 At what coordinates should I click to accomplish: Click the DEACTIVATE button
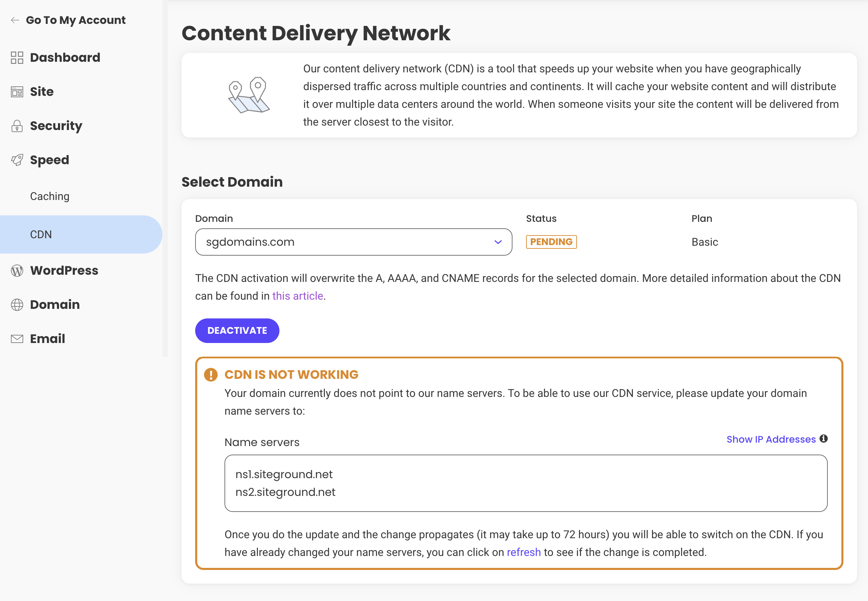coord(237,331)
